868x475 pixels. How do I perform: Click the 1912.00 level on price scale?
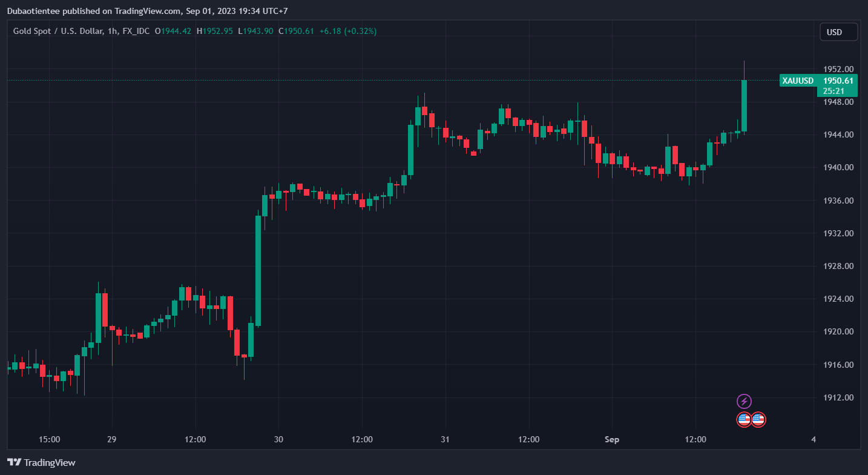[x=838, y=397]
